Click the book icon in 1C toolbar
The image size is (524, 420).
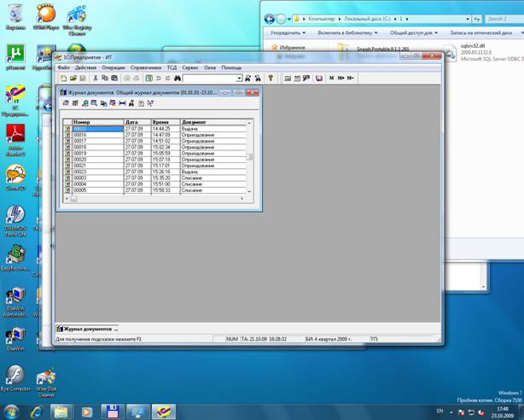coord(319,79)
